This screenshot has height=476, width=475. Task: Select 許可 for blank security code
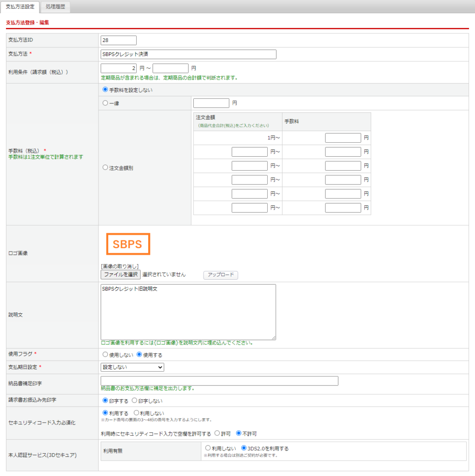[x=217, y=434]
